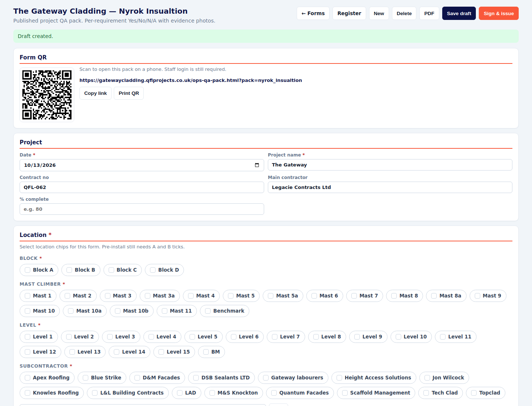
Task: Select subcontractor Quantum Facades
Action: click(300, 393)
